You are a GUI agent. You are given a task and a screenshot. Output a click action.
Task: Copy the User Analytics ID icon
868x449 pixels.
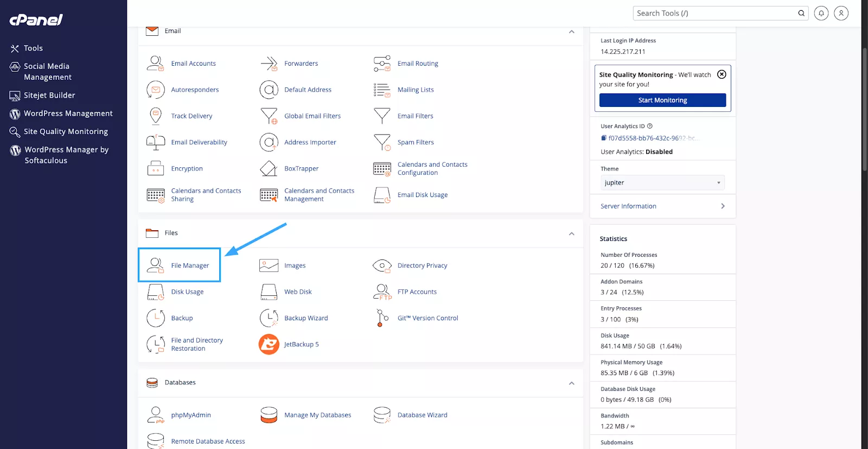pos(604,138)
